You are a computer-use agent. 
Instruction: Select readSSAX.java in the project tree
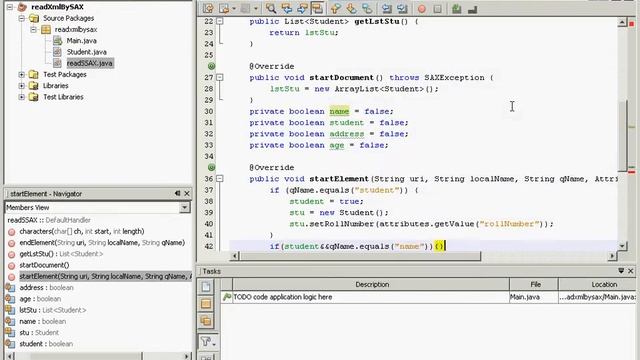(x=89, y=63)
